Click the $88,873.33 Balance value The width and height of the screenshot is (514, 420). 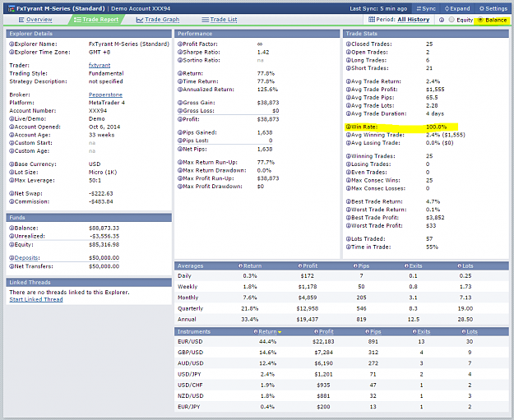[104, 228]
